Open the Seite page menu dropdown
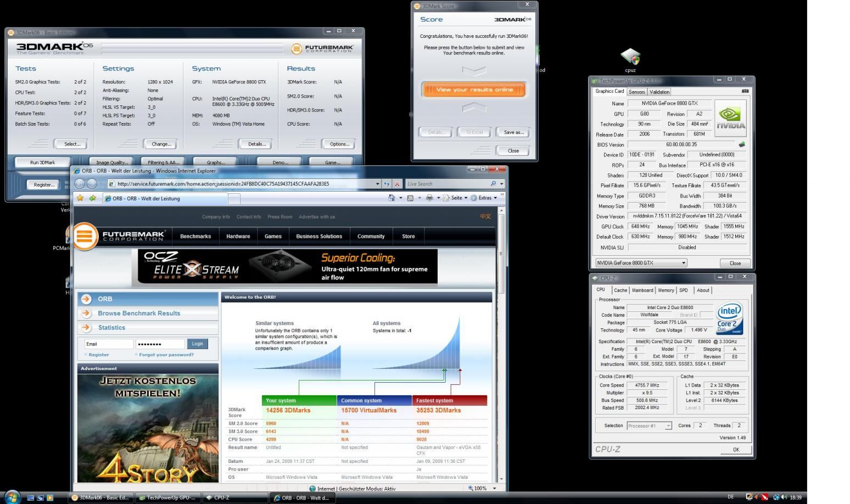The image size is (850, 504). [456, 198]
